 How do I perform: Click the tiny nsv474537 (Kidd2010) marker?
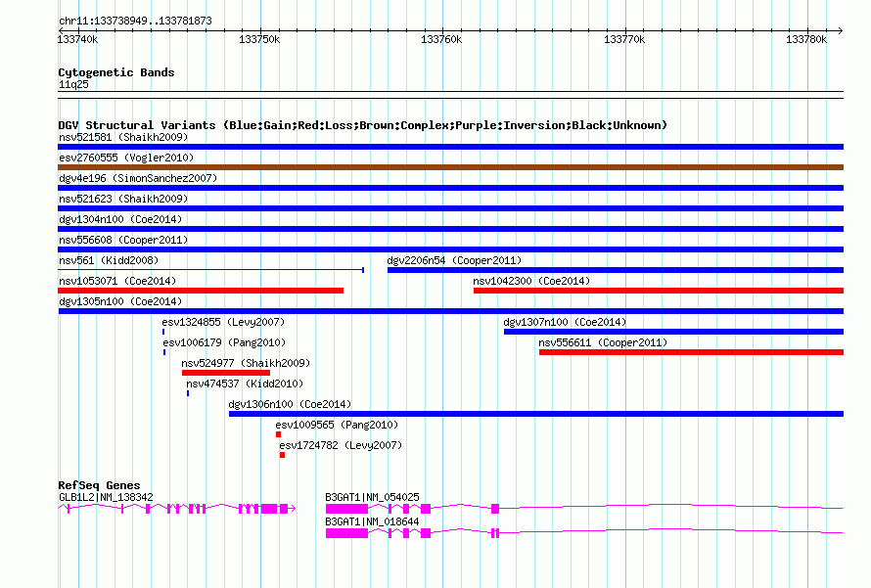pyautogui.click(x=188, y=393)
